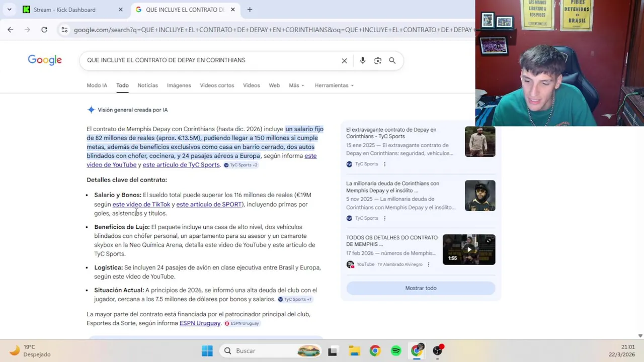The height and width of the screenshot is (362, 644).
Task: Switch to Modo IA tab
Action: click(97, 85)
